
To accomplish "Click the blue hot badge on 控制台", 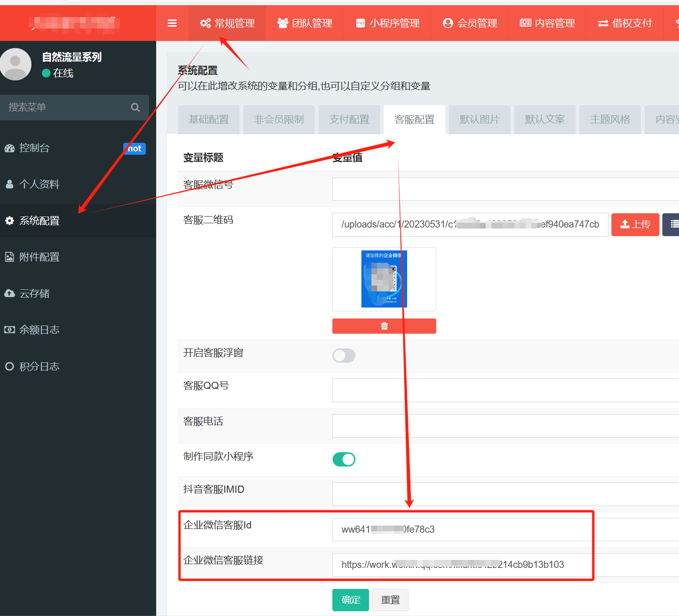I will coord(135,149).
